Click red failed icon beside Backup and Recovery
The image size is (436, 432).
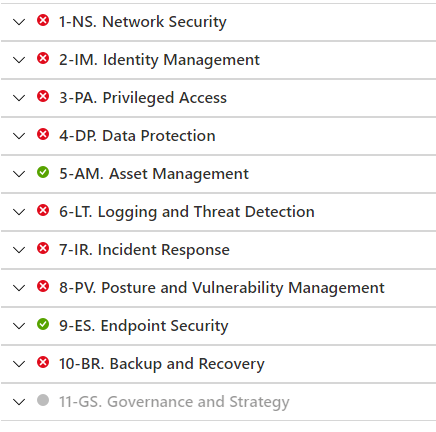pyautogui.click(x=43, y=362)
